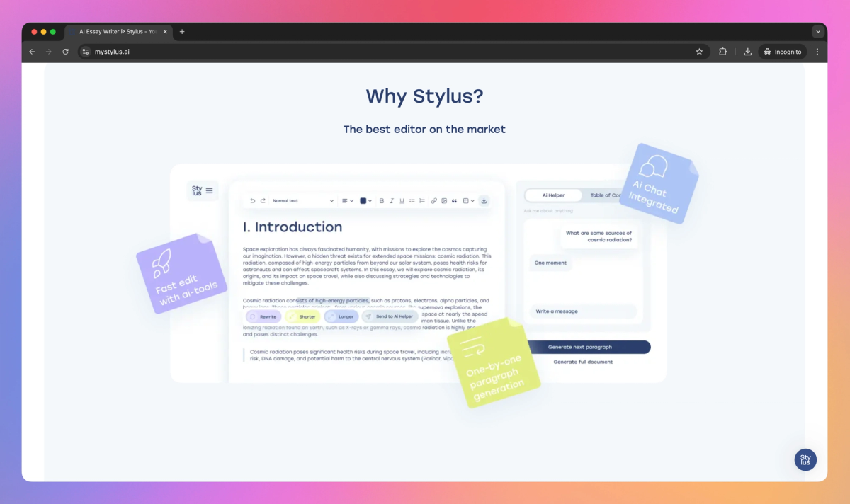Click the I. Introduction heading
This screenshot has height=504, width=850.
pyautogui.click(x=293, y=227)
